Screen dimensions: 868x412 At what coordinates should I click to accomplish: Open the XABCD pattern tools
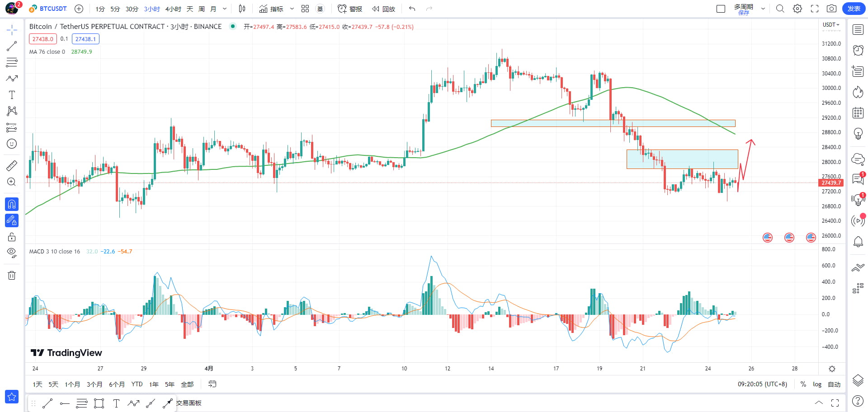pos(12,111)
